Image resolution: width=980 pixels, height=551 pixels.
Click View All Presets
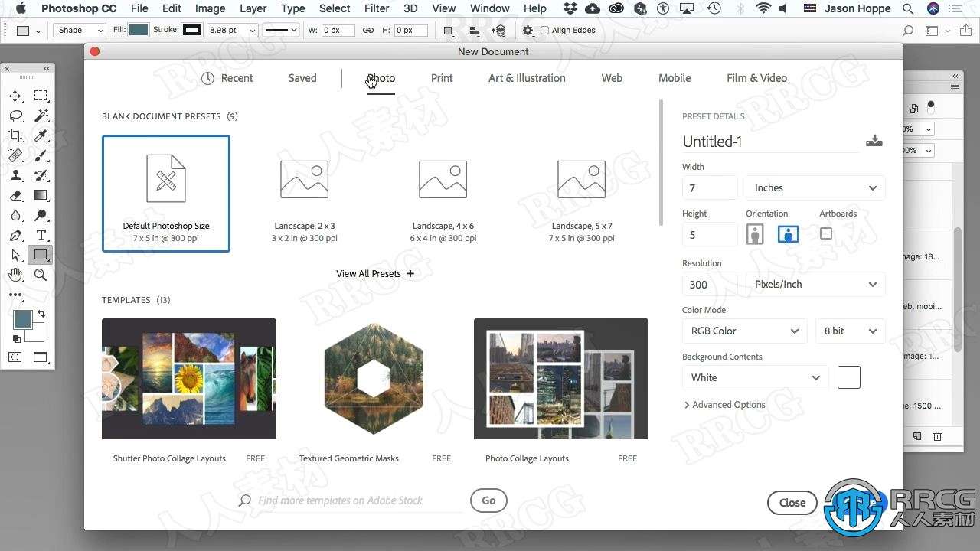pyautogui.click(x=375, y=273)
